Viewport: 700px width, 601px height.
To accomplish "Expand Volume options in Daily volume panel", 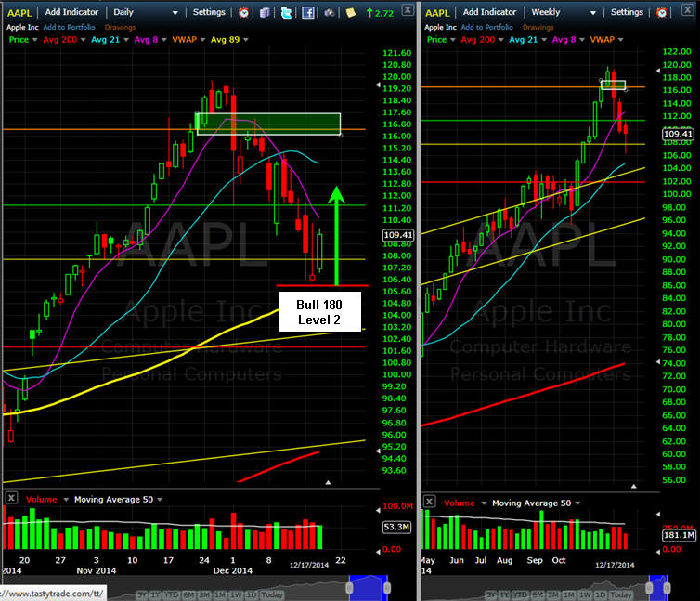I will pyautogui.click(x=66, y=500).
